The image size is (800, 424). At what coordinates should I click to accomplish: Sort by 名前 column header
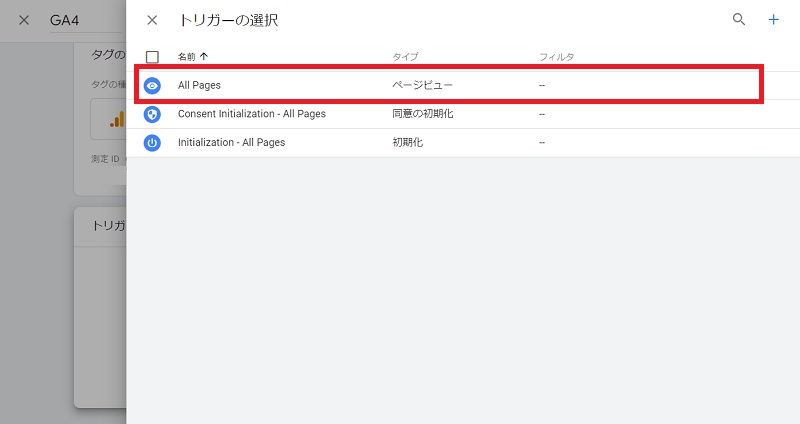pyautogui.click(x=187, y=57)
